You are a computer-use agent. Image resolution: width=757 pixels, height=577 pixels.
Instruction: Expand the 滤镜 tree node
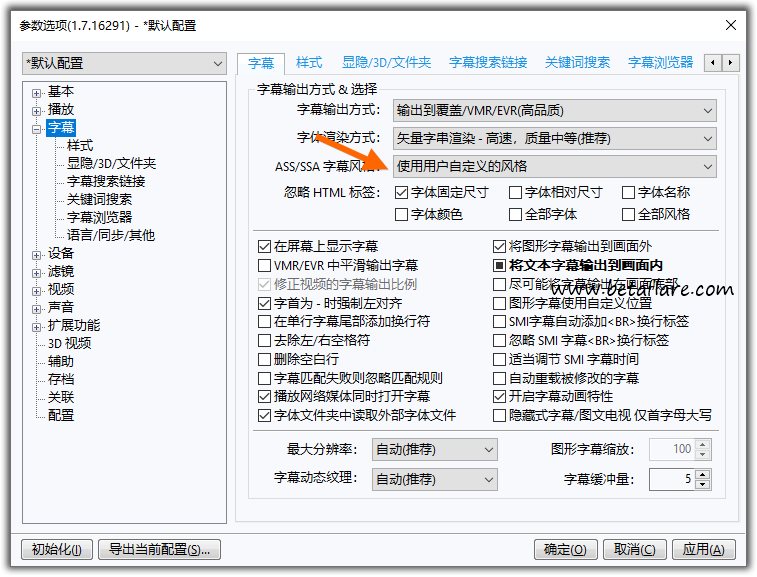[37, 272]
